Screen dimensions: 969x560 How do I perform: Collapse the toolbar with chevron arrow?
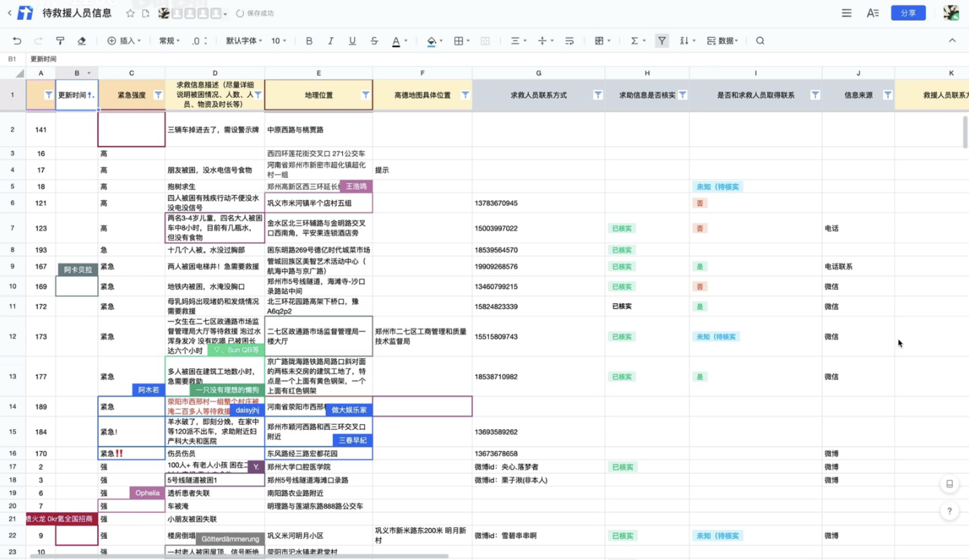[952, 41]
